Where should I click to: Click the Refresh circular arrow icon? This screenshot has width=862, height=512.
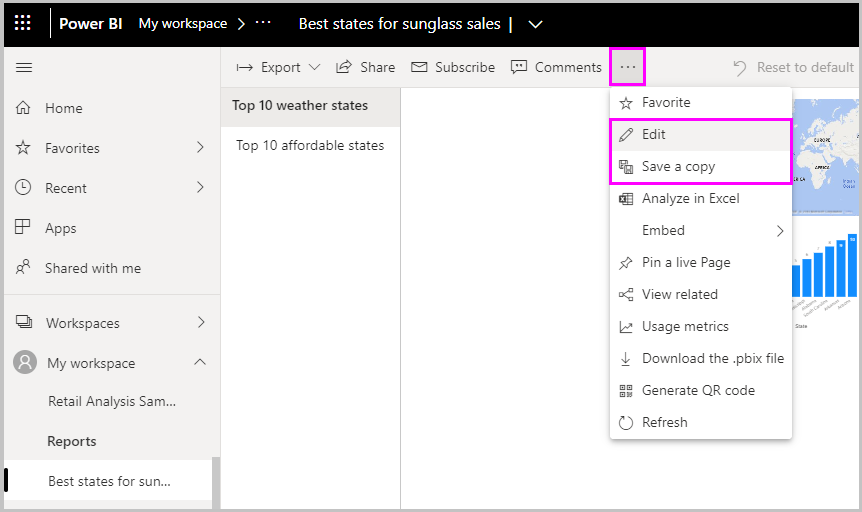click(x=626, y=422)
